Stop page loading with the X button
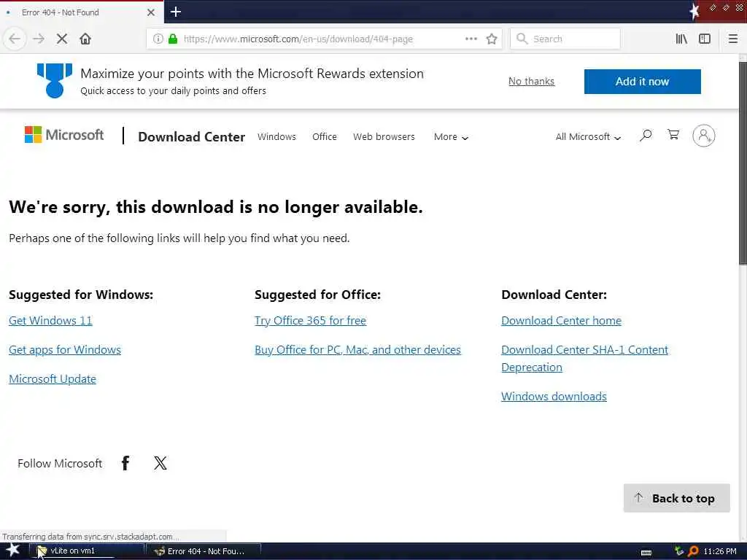Image resolution: width=747 pixels, height=560 pixels. pyautogui.click(x=62, y=39)
